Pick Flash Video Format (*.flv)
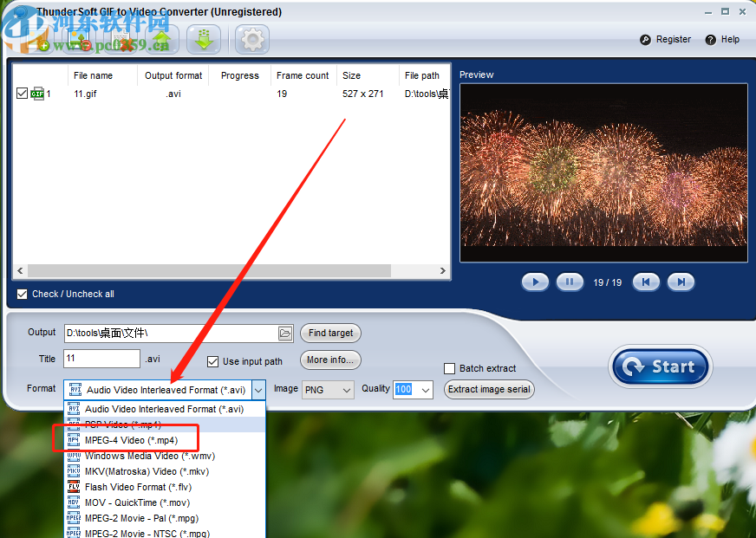The image size is (756, 538). click(x=165, y=487)
